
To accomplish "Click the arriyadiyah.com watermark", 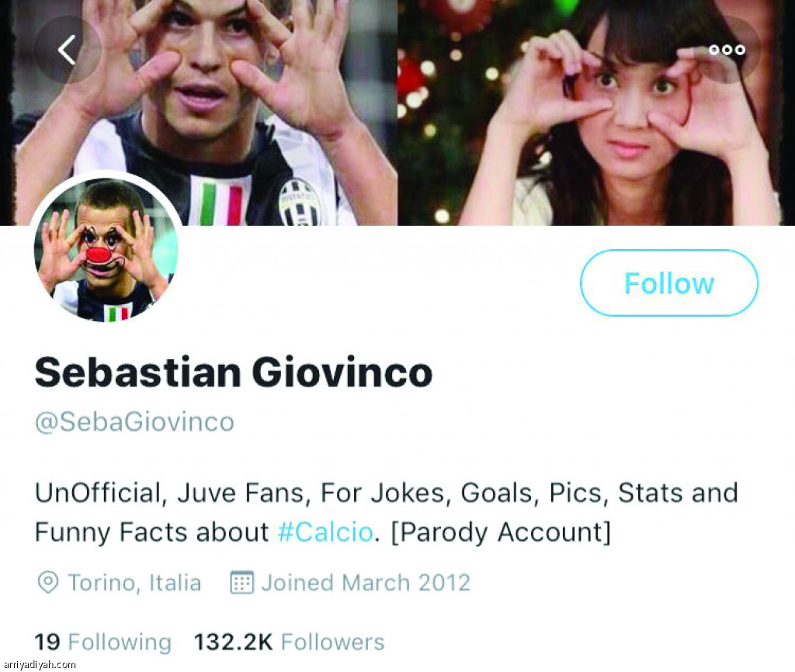I will point(39,664).
